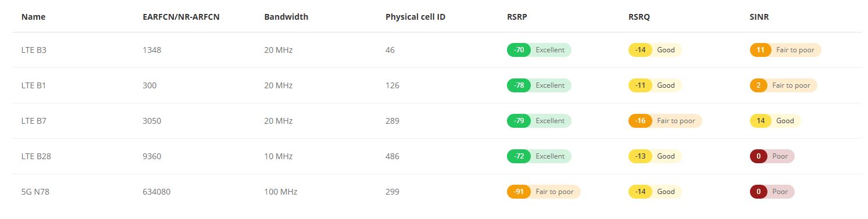868x219 pixels.
Task: Click the 2 Fair to poor SINR badge
Action: 784,85
